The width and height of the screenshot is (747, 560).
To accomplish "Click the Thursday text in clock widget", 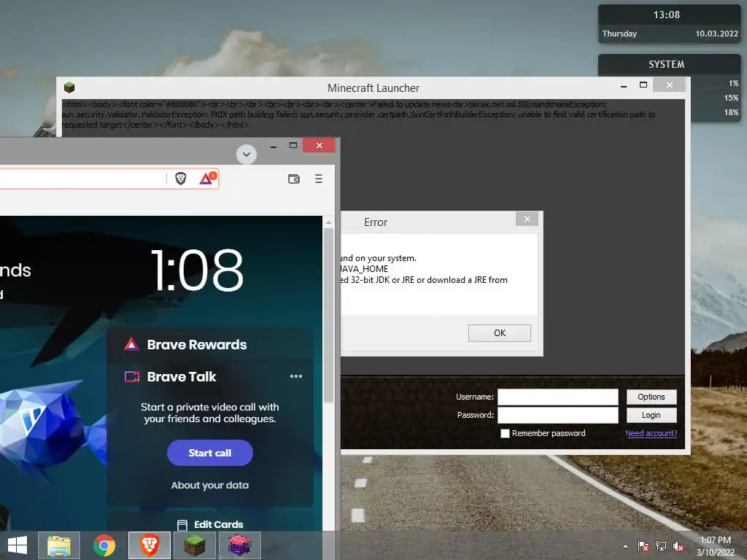I will pos(619,34).
